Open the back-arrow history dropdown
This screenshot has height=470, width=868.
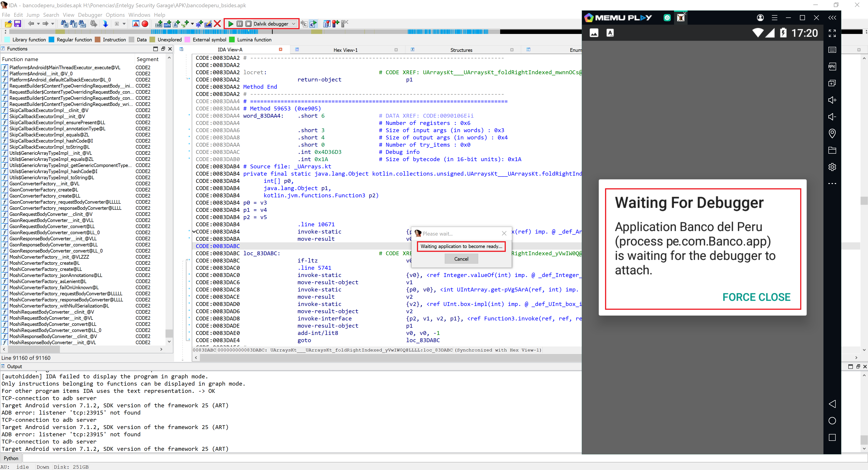pos(38,24)
